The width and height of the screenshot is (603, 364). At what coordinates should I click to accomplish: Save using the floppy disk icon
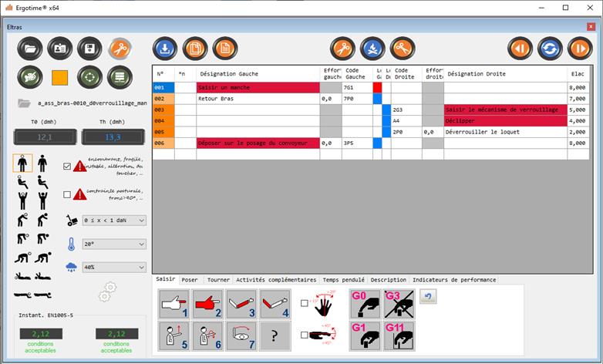pos(89,49)
